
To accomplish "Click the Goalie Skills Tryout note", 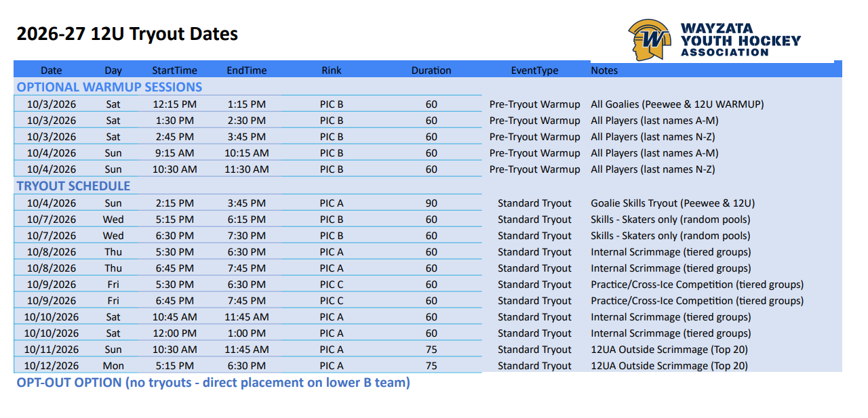I will tap(673, 203).
